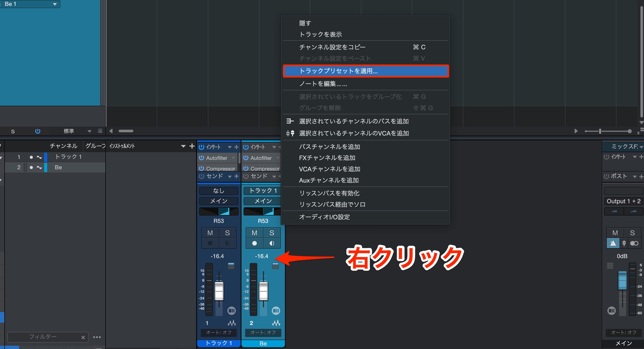Click channel 1 small blue notes icon
Image resolution: width=644 pixels, height=349 pixels.
[231, 266]
